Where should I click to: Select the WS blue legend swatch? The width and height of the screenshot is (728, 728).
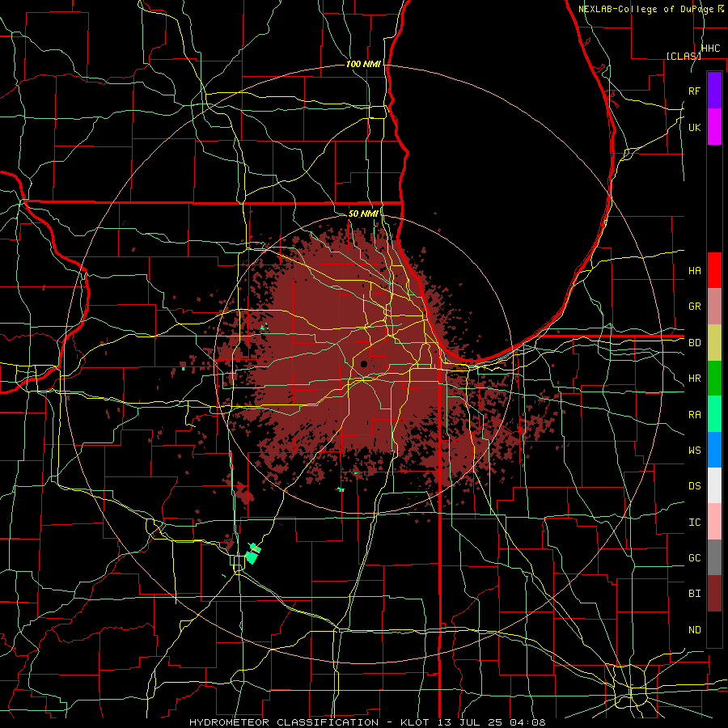click(x=714, y=450)
